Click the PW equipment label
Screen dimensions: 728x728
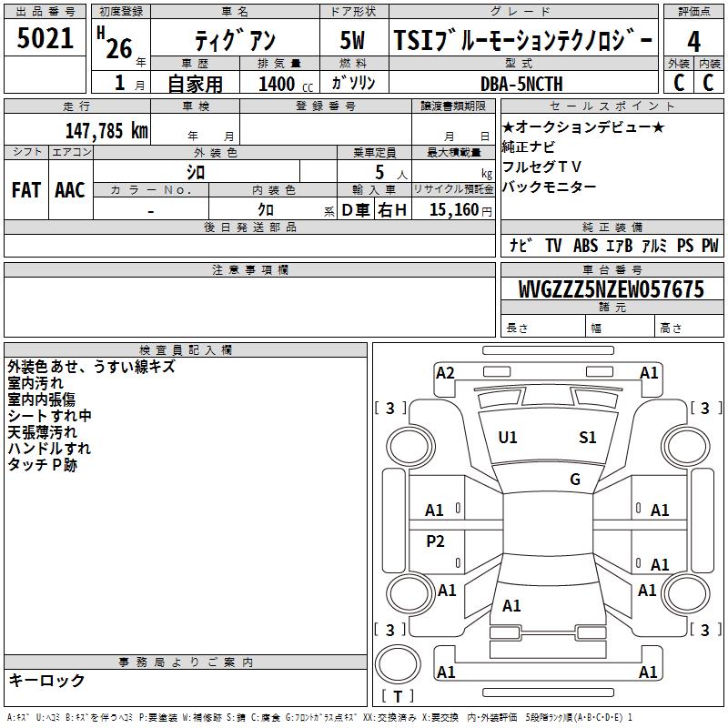(x=710, y=245)
